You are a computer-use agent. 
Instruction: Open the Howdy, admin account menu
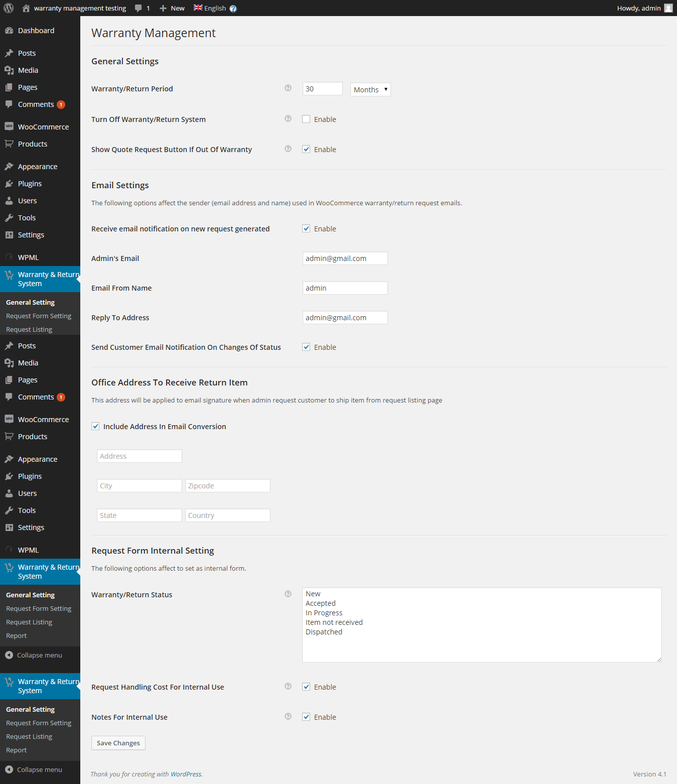[x=645, y=8]
